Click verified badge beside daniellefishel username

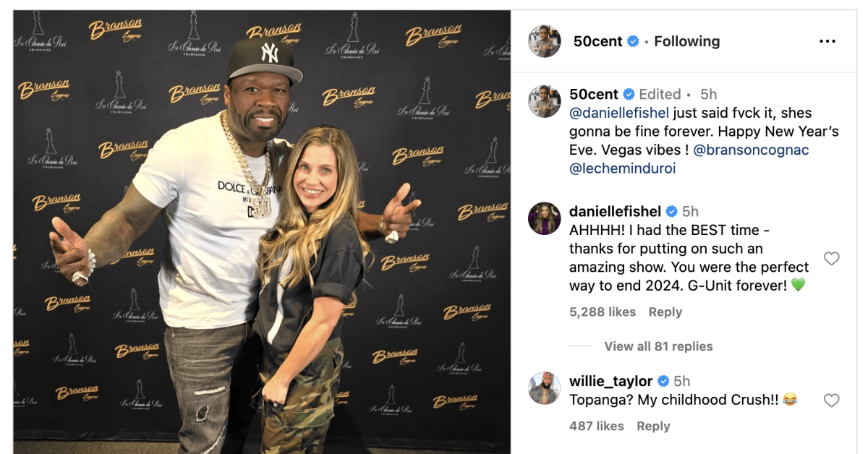(x=671, y=211)
